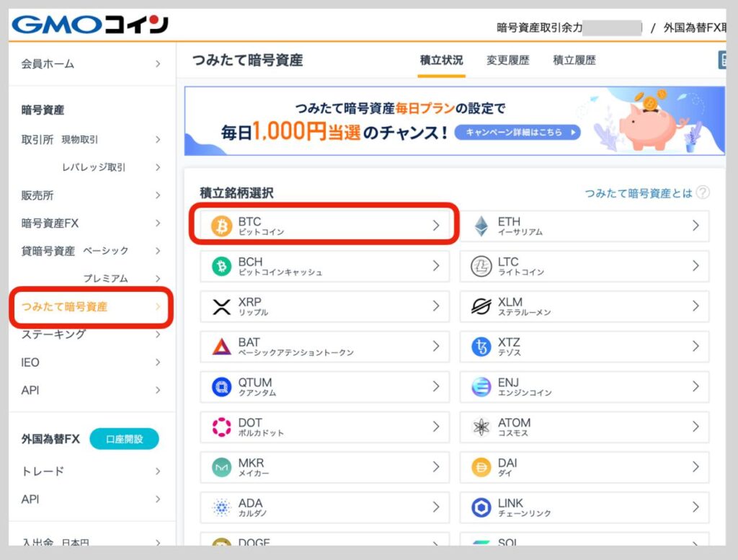The image size is (738, 560).
Task: Click the LTC Litecoin coin icon
Action: pos(481,265)
